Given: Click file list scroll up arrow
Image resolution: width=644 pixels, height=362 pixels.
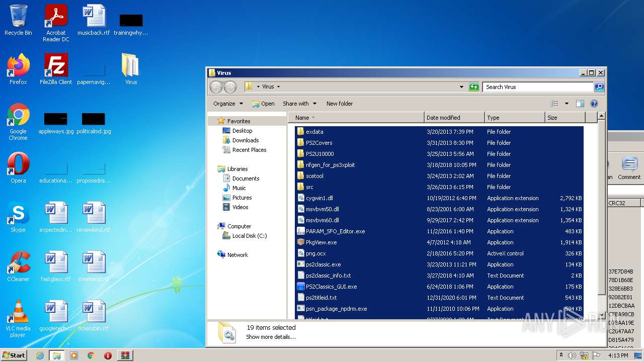Looking at the screenshot, I should (601, 117).
